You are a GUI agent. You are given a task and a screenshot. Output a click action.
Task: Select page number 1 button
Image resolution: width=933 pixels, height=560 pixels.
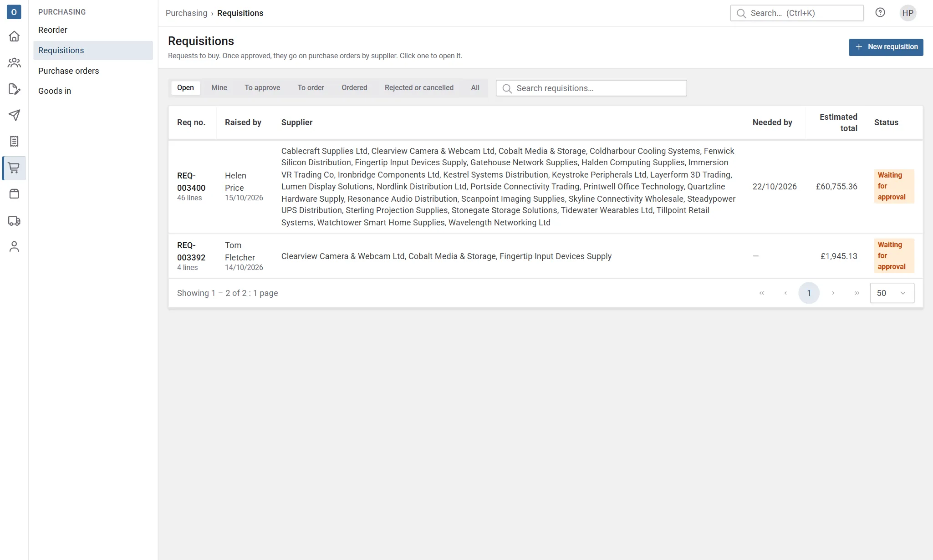click(809, 293)
